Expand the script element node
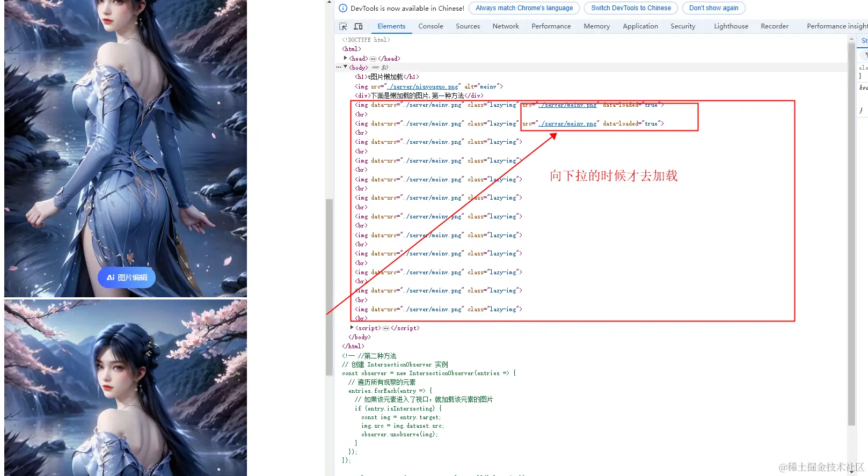 [352, 327]
